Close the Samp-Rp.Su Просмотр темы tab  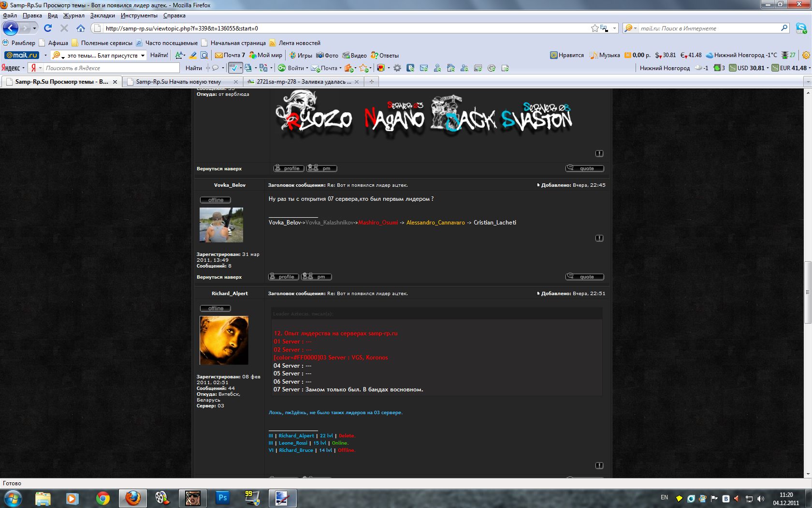pos(115,82)
